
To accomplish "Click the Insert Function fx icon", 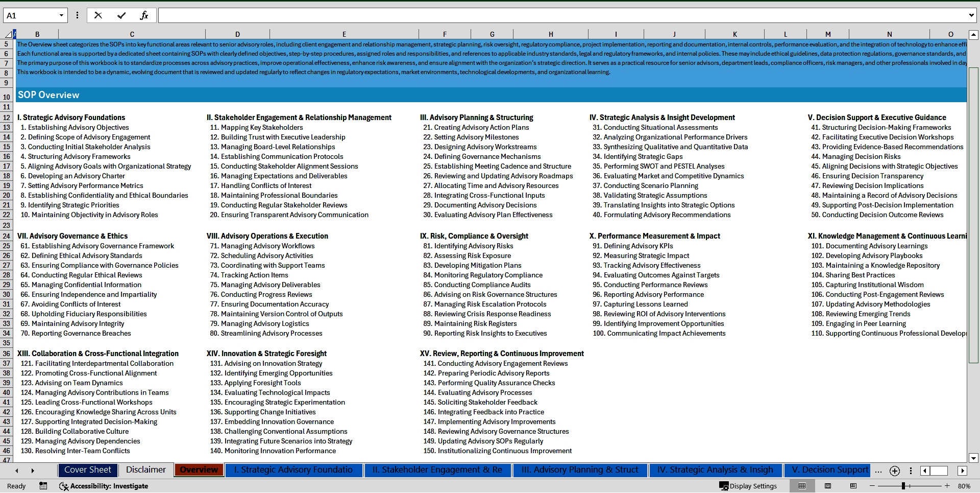I will [144, 15].
